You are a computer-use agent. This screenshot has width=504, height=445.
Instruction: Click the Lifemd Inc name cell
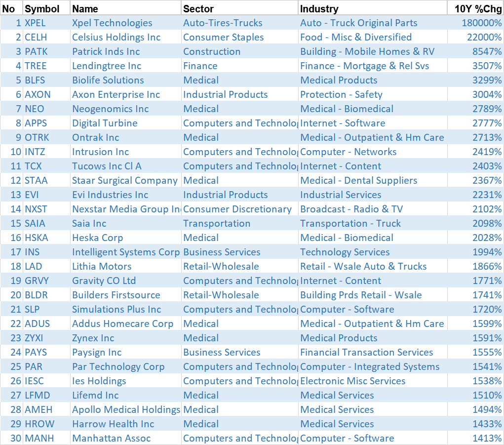point(125,395)
